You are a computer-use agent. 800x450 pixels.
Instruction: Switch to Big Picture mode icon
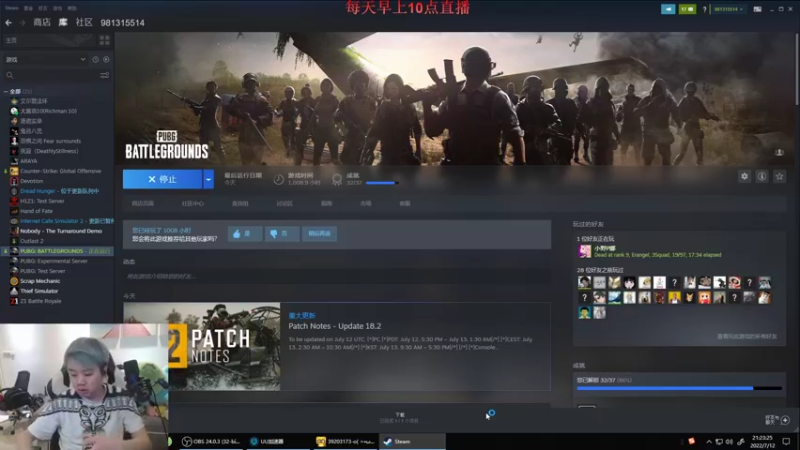[758, 9]
